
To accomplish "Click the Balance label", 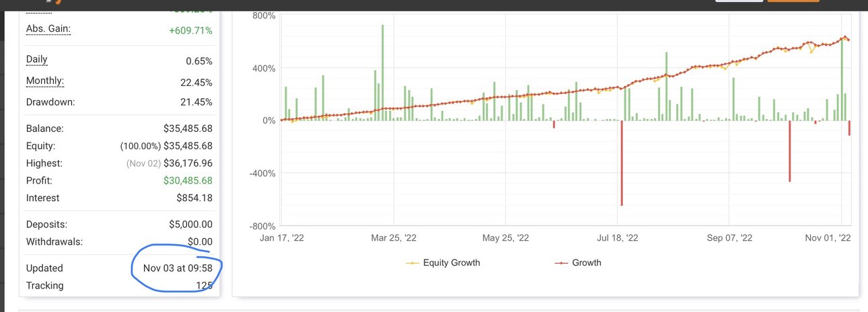I will click(45, 128).
